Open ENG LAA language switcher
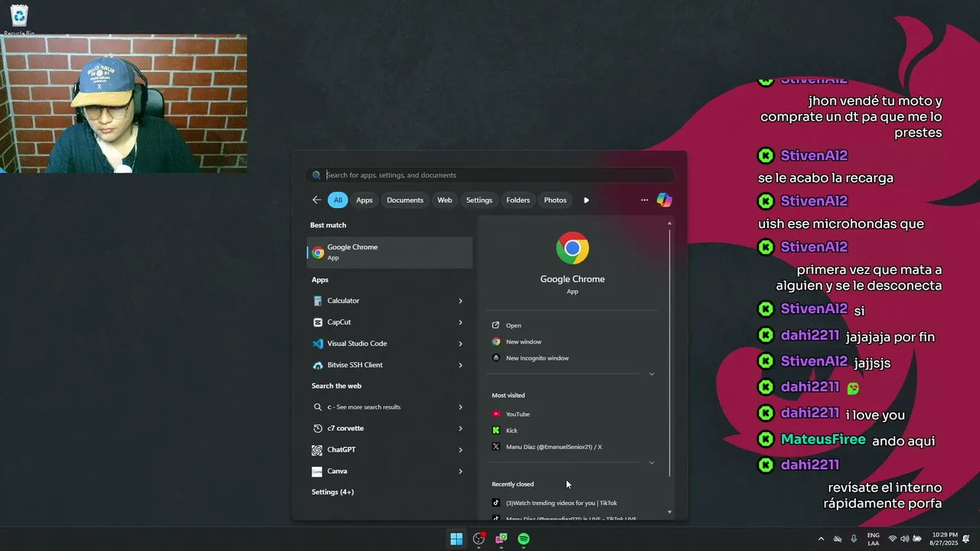Image resolution: width=980 pixels, height=551 pixels. point(874,539)
